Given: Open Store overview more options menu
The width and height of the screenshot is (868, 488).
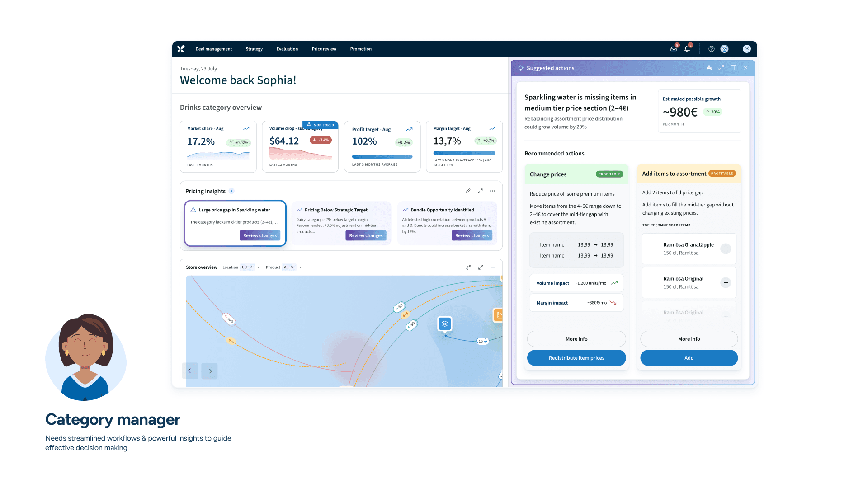Looking at the screenshot, I should pos(493,267).
